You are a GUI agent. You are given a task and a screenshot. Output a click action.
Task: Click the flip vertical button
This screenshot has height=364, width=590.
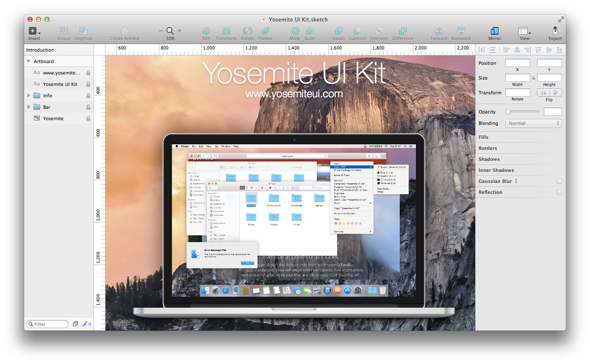point(556,93)
